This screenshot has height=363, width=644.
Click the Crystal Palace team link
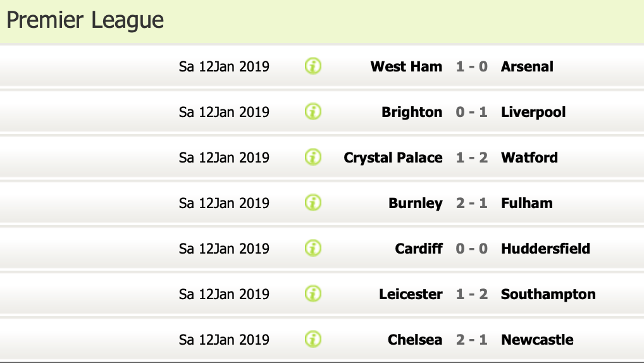393,157
